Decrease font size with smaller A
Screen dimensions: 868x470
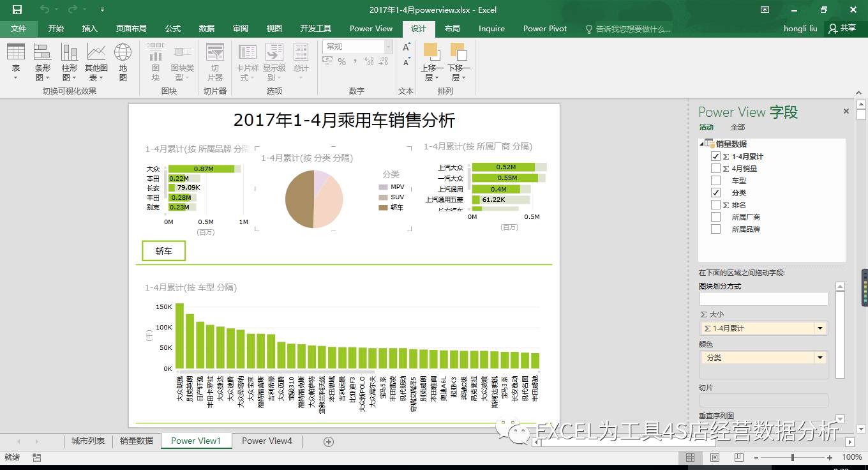tap(407, 62)
